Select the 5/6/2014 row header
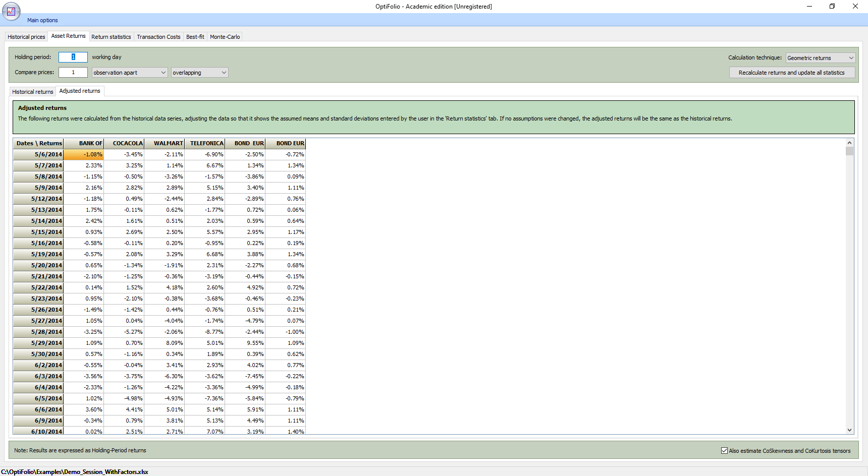Viewport: 868px width, 476px height. (38, 154)
